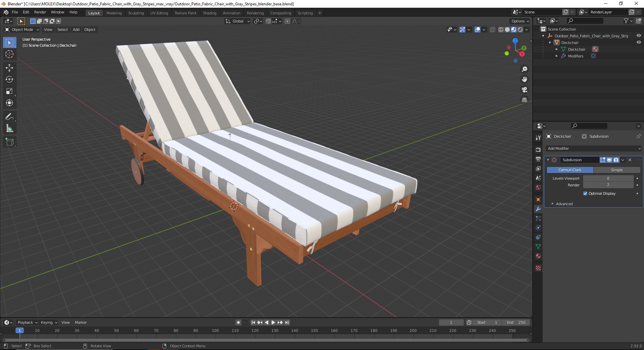Expand Modifiers row in outliner

556,56
